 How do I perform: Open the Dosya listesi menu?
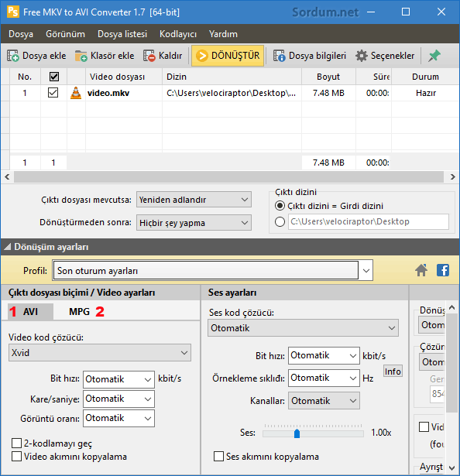[122, 34]
